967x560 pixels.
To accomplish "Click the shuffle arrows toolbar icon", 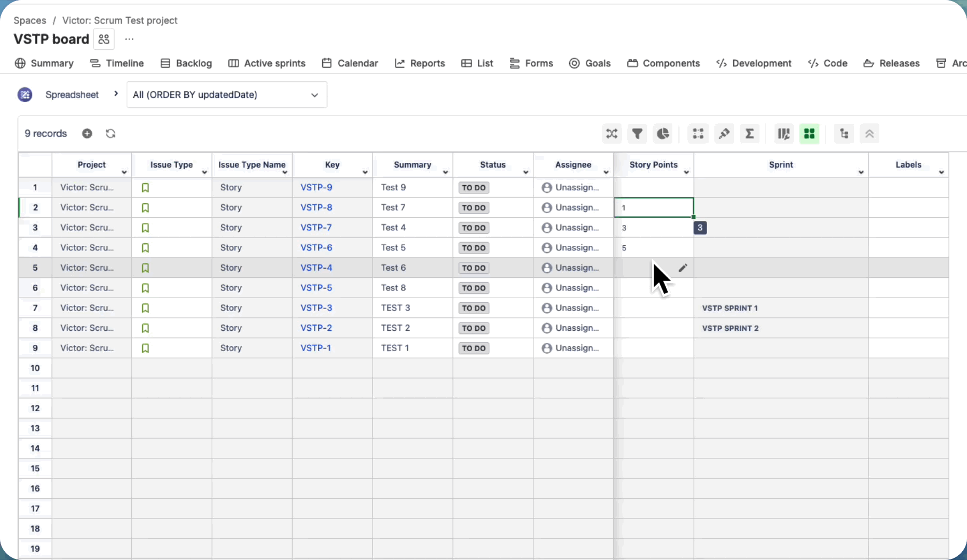I will (612, 134).
